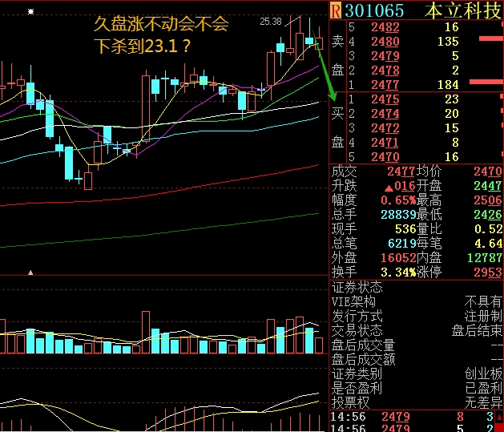Click buy level 1 price 2475
504x432 pixels.
[x=385, y=99]
